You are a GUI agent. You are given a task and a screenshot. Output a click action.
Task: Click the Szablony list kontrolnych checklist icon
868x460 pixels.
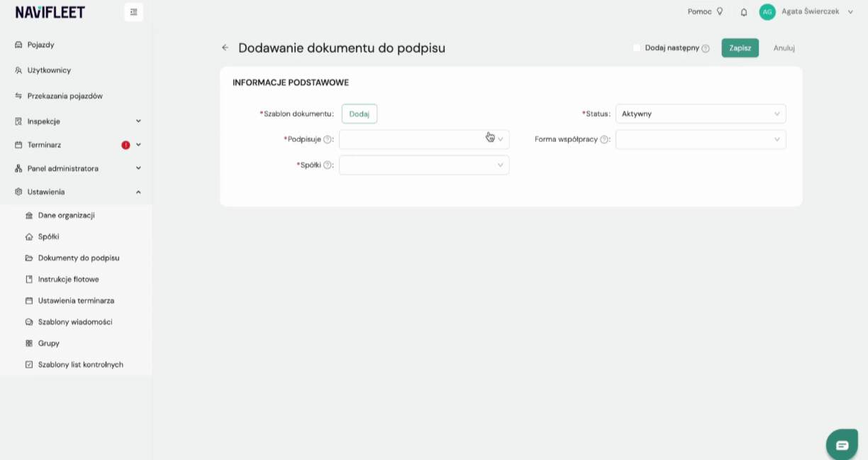click(29, 364)
